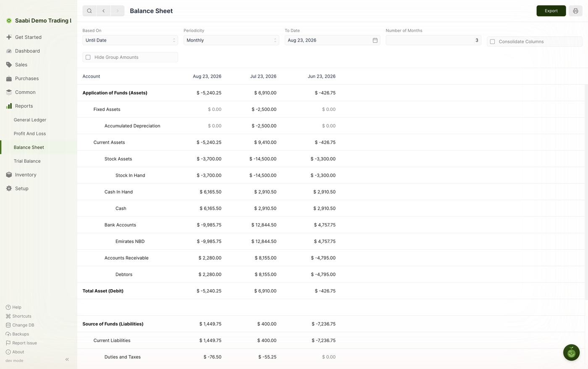The image size is (588, 369).
Task: Open the Help link
Action: (x=13, y=307)
